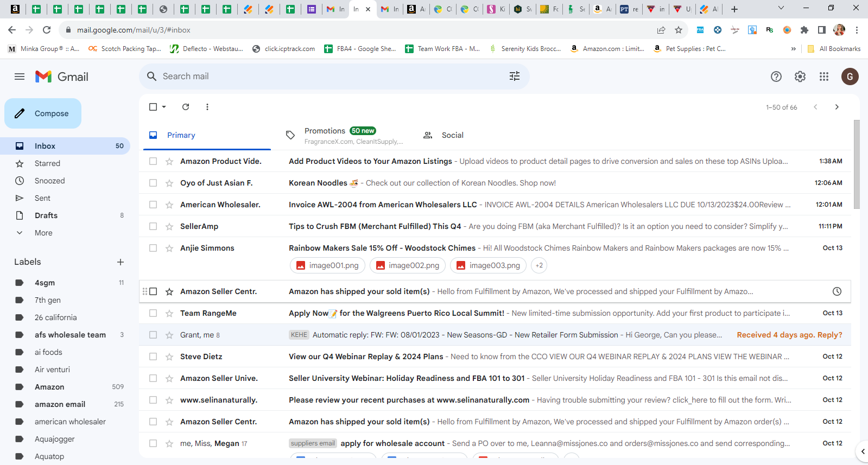868x465 pixels.
Task: Open the Starred folder
Action: coord(65,163)
